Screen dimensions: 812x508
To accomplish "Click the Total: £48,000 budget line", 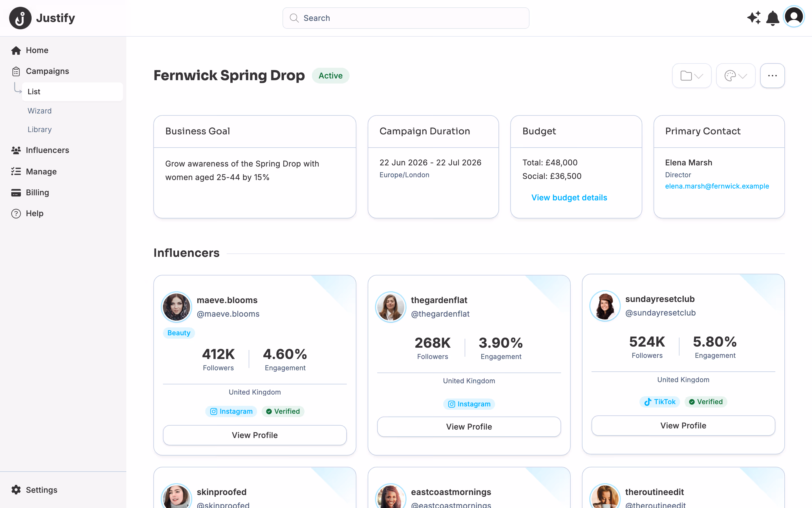I will (x=550, y=163).
